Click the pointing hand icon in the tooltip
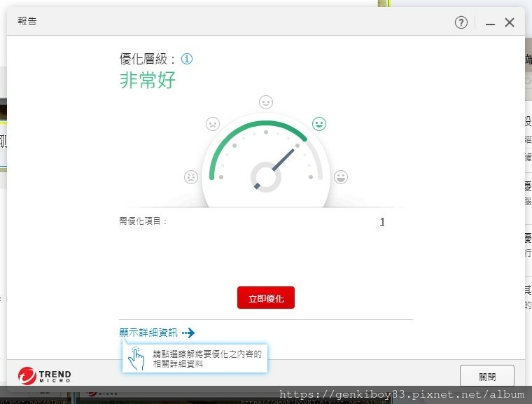Image resolution: width=532 pixels, height=404 pixels. (x=136, y=358)
